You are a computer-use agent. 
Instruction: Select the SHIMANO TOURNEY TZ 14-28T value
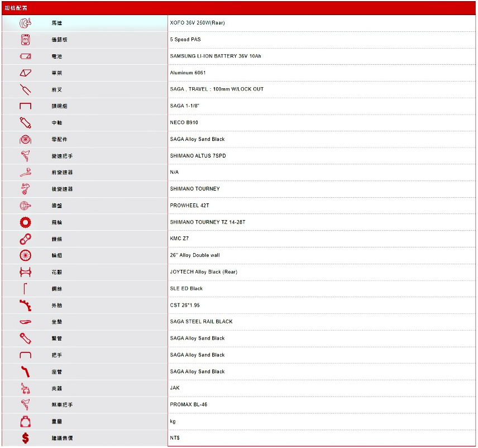coord(208,222)
